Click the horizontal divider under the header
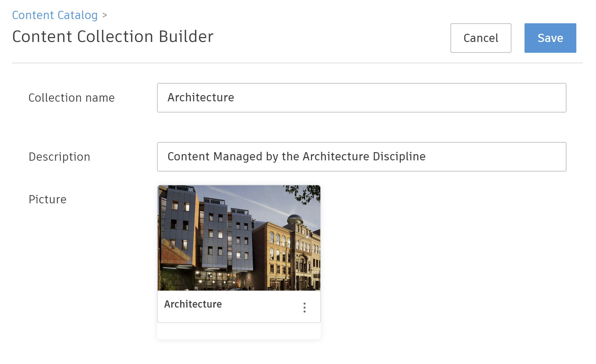This screenshot has height=364, width=596. click(x=297, y=63)
